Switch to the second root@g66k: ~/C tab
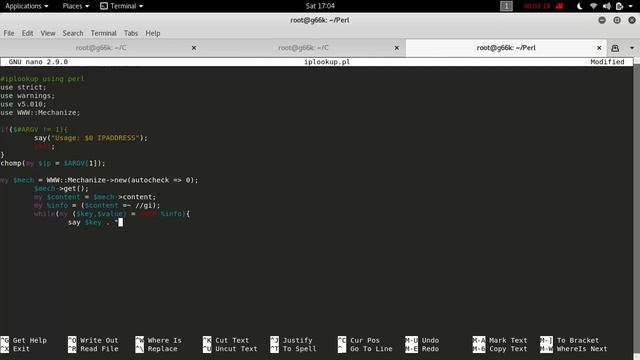 [x=303, y=48]
